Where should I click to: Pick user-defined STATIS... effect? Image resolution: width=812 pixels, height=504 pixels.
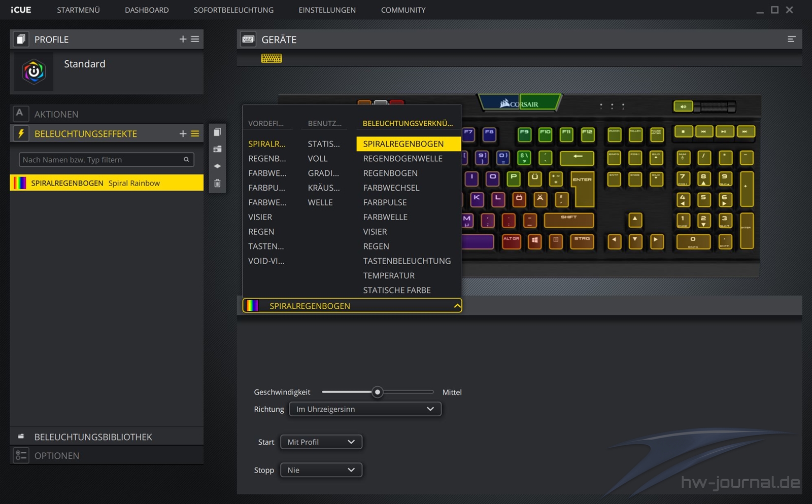324,143
